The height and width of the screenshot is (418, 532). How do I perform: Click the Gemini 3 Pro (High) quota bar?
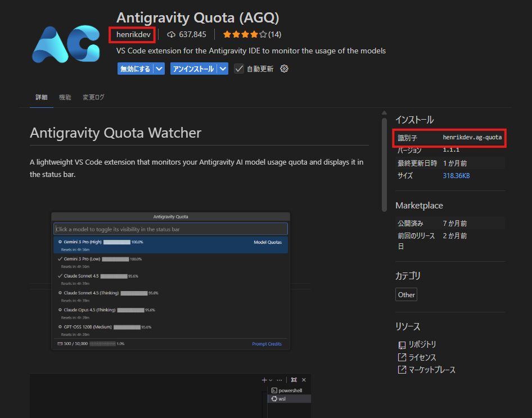click(117, 242)
